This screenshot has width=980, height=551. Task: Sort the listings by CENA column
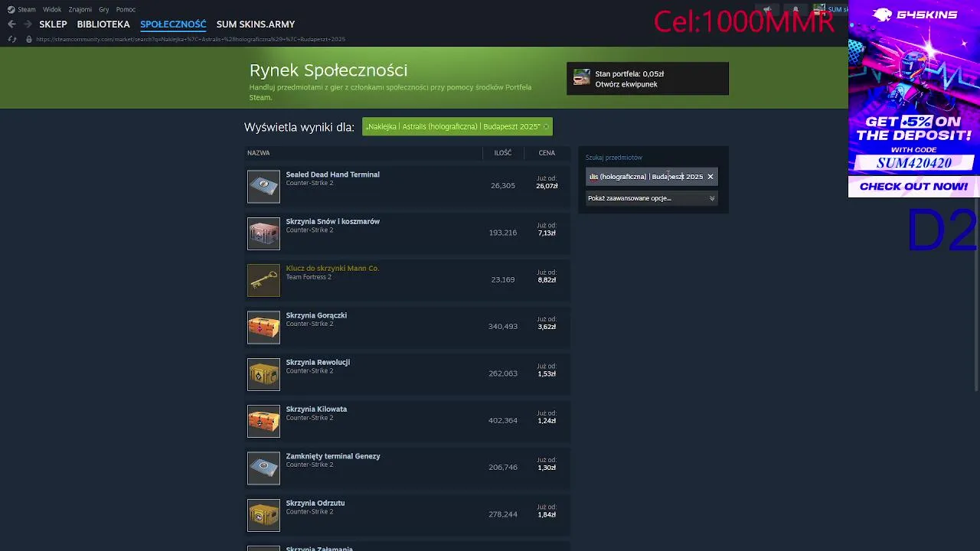[x=547, y=153]
